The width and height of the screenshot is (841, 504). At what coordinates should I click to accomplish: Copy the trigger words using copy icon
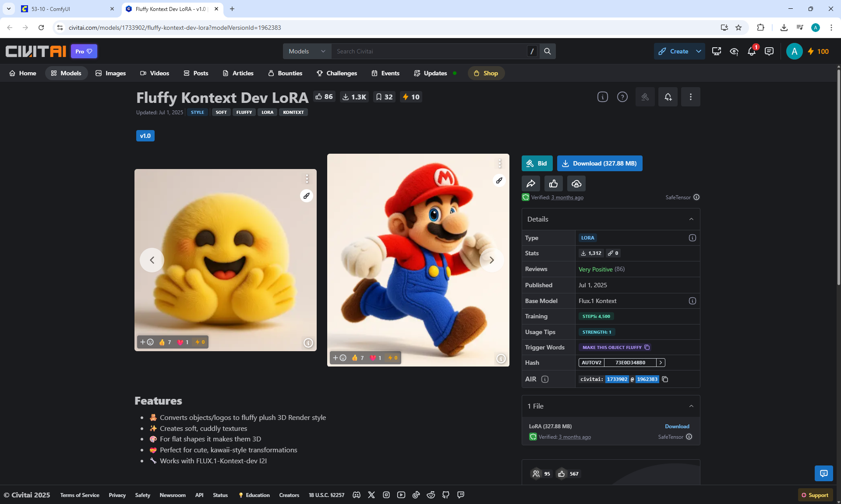click(647, 347)
